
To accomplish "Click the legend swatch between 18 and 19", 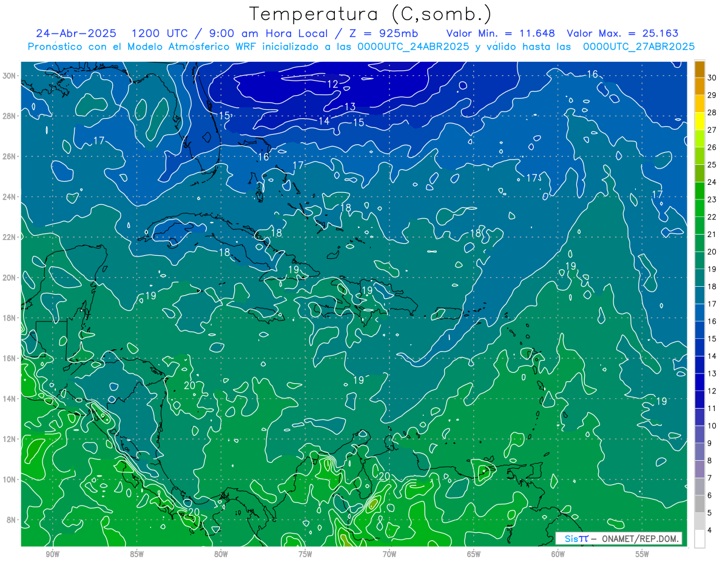I will point(699,278).
